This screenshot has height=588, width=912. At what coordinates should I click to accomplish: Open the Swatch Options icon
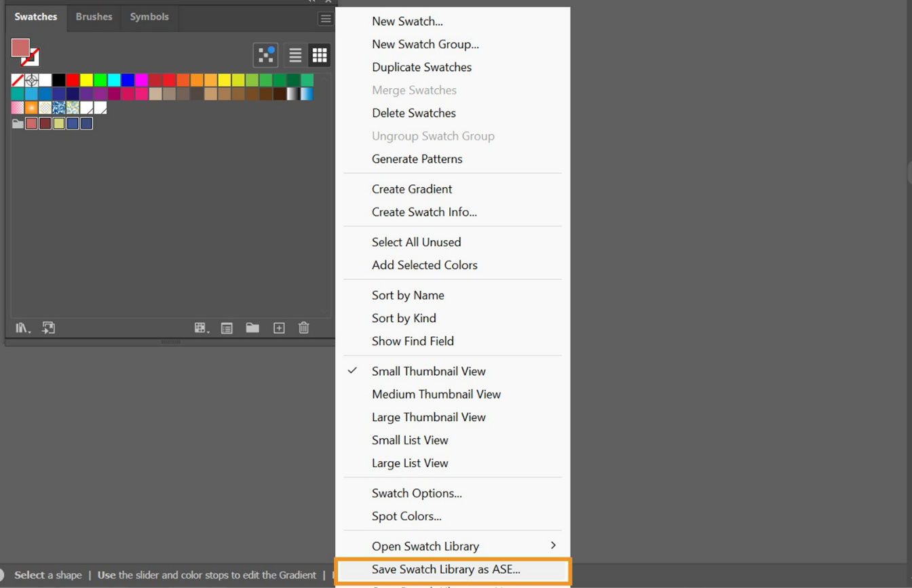click(x=227, y=328)
